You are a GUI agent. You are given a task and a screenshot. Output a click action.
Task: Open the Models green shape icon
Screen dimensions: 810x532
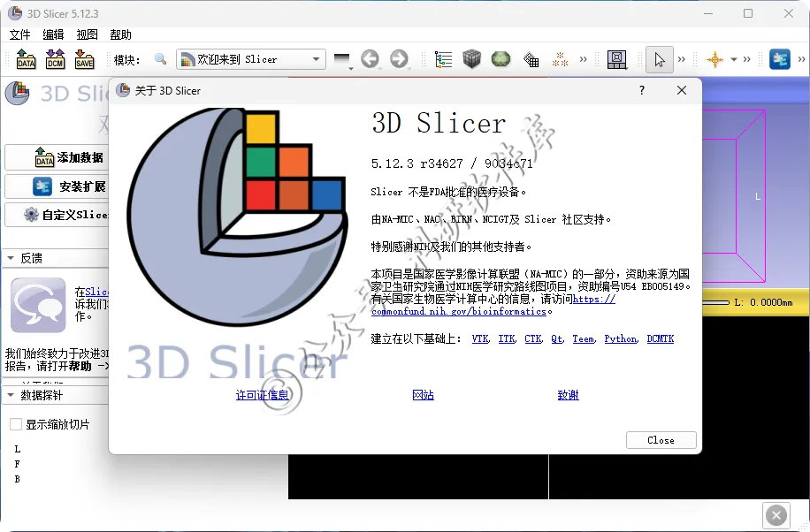point(501,59)
